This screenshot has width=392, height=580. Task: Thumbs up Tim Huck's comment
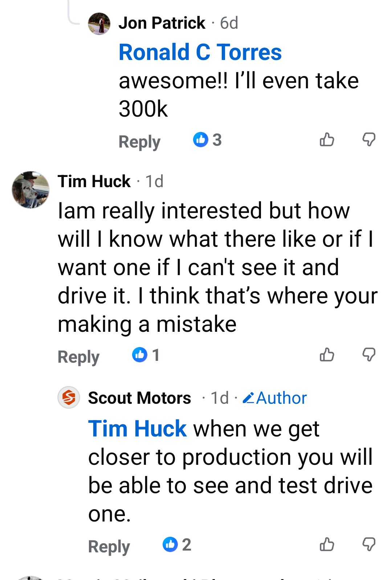coord(327,355)
